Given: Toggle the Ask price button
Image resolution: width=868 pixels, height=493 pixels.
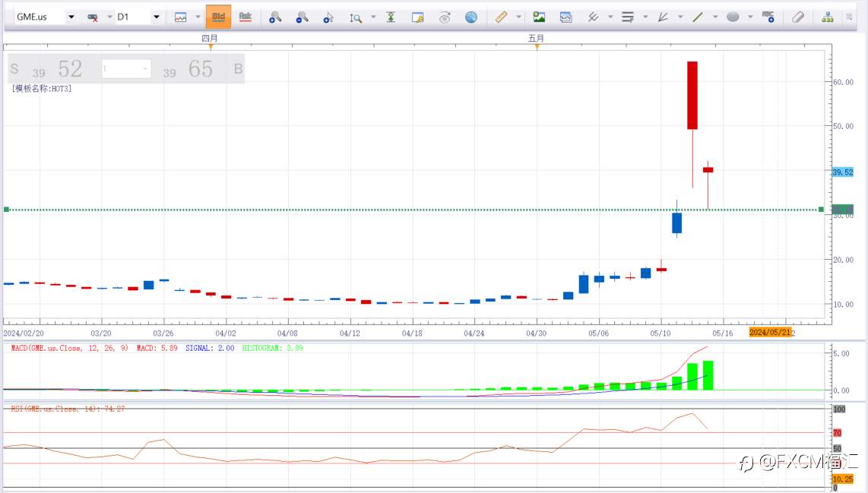Looking at the screenshot, I should pos(246,17).
